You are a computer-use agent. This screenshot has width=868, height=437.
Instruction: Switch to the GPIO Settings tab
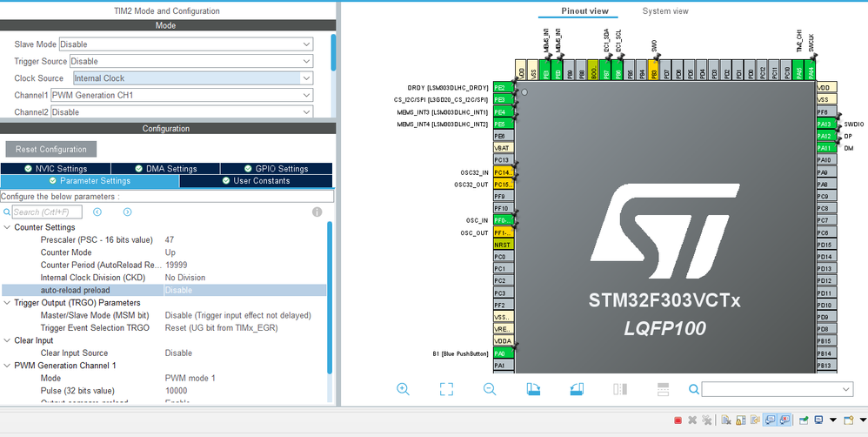click(x=277, y=168)
